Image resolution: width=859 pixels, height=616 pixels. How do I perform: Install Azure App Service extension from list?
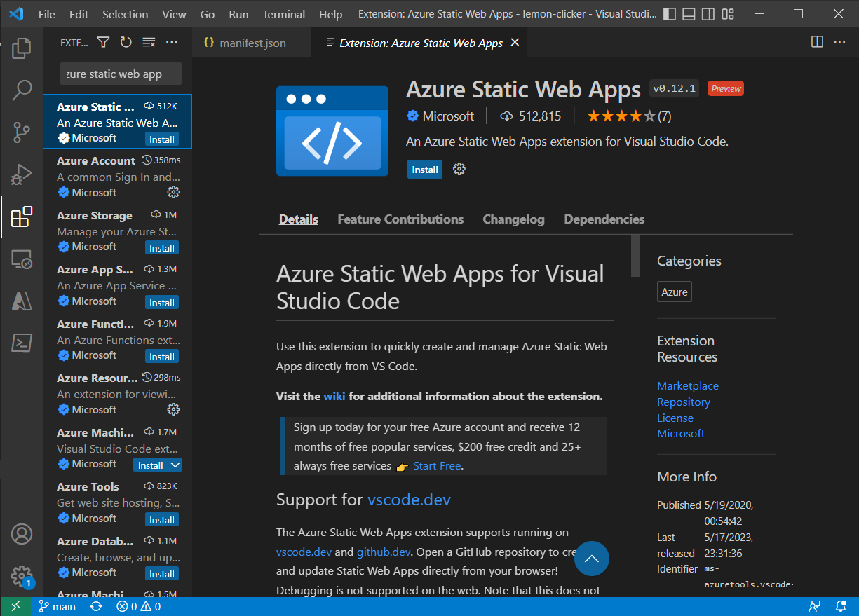click(x=162, y=303)
